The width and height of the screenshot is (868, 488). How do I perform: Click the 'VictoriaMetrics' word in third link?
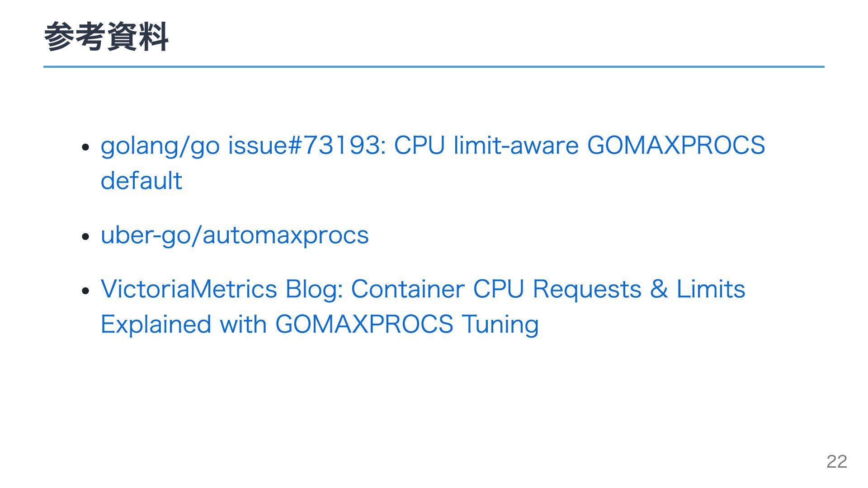(x=189, y=289)
